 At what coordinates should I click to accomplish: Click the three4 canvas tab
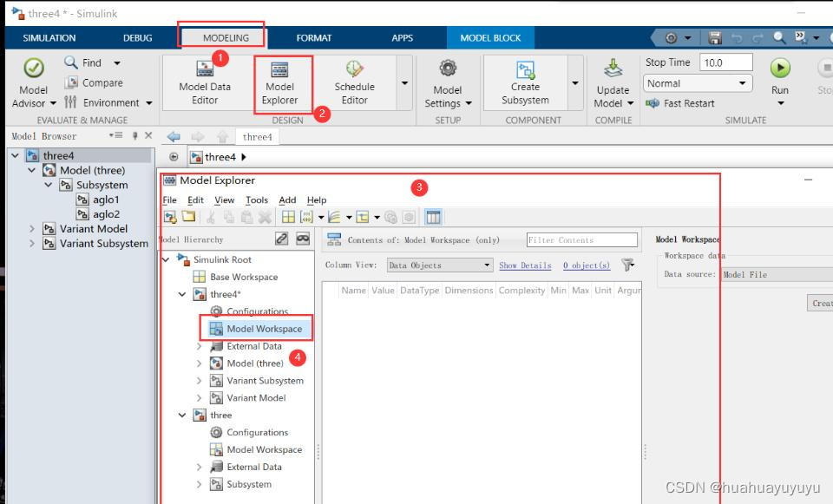coord(257,137)
